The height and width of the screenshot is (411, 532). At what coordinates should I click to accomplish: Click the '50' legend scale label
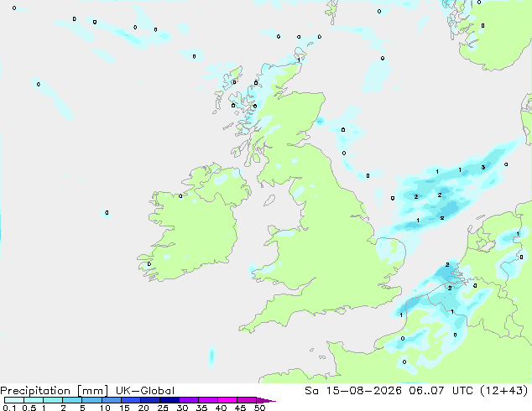coord(259,408)
